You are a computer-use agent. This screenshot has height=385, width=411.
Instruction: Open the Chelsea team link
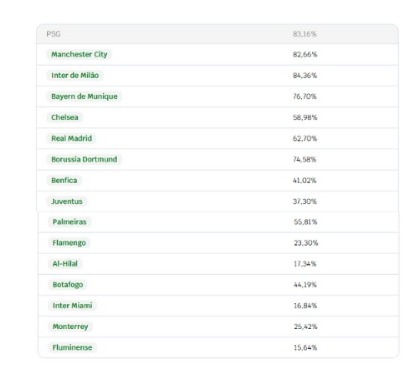pos(65,117)
